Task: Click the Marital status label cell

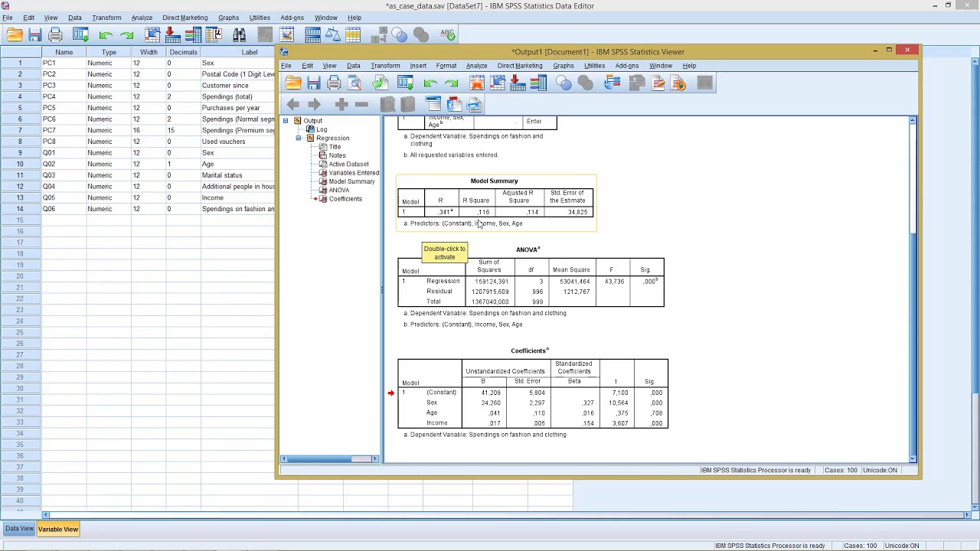Action: 237,175
